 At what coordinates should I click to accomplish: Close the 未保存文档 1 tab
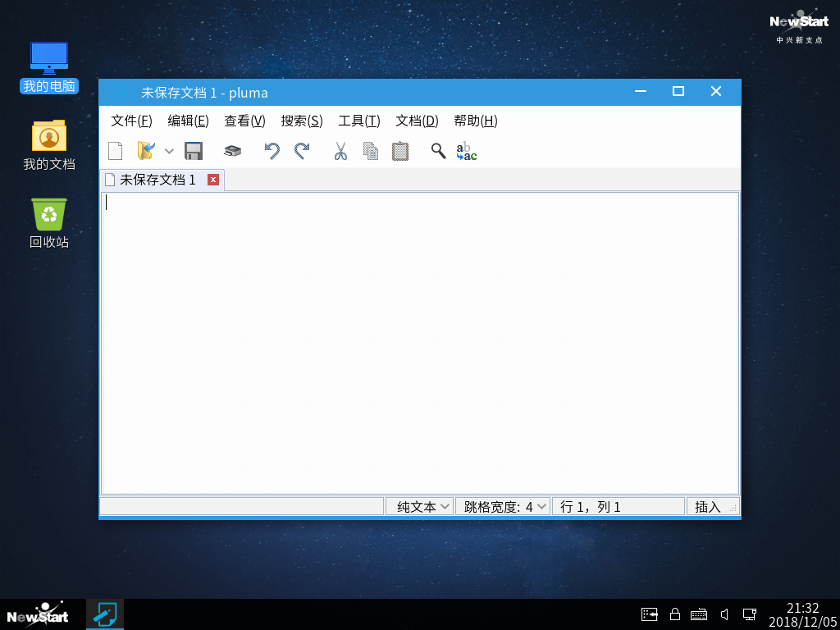(x=213, y=180)
